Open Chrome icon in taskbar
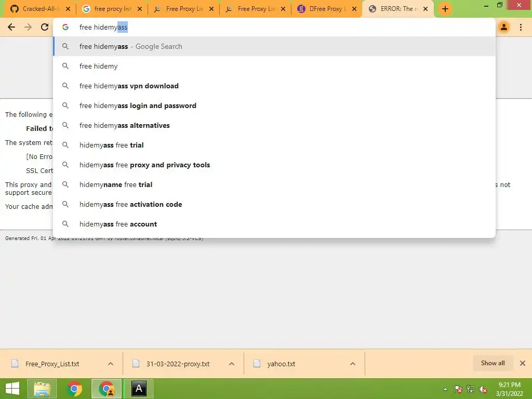Screen dimensions: 532x399 (75, 389)
